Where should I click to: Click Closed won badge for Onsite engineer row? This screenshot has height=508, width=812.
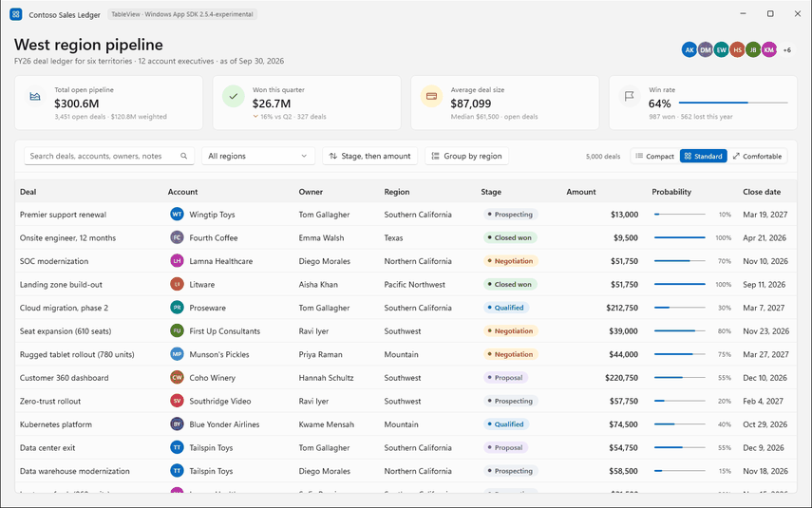(510, 237)
